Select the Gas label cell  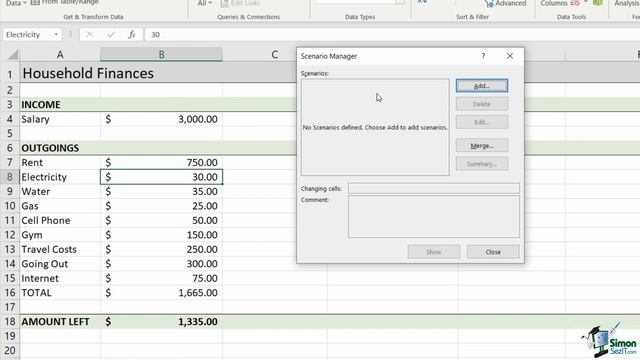pos(60,206)
